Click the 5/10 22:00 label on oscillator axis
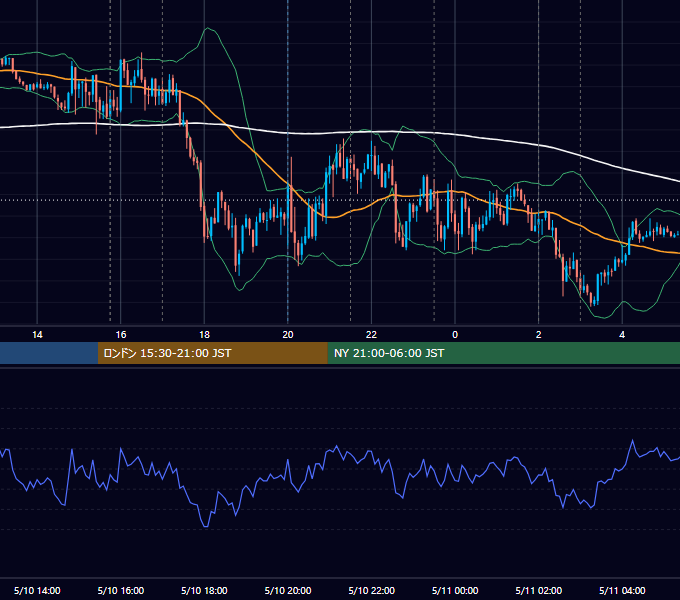Viewport: 680px width, 600px height. [x=372, y=590]
